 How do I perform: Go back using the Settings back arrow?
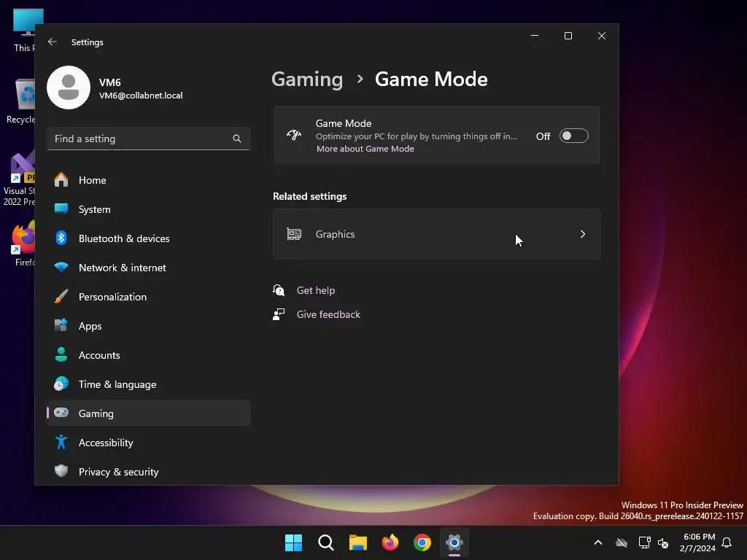pos(53,42)
